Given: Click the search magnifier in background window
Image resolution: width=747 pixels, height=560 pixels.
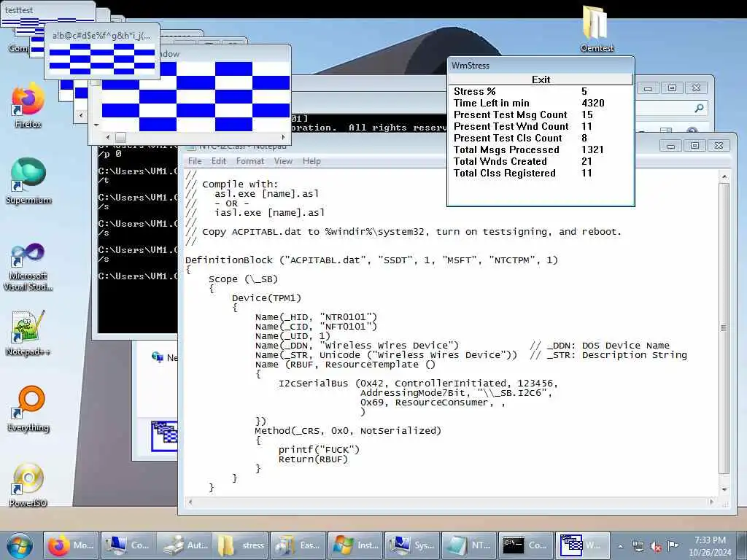Looking at the screenshot, I should (699, 108).
